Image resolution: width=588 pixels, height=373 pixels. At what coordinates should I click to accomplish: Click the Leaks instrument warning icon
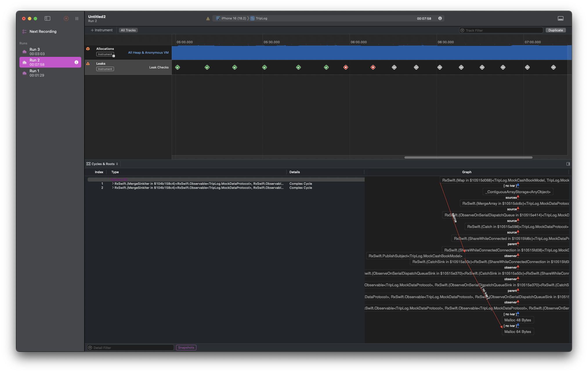(88, 64)
